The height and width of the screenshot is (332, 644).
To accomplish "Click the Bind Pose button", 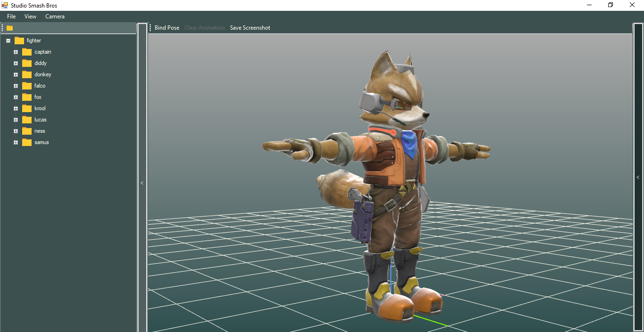I will [167, 28].
